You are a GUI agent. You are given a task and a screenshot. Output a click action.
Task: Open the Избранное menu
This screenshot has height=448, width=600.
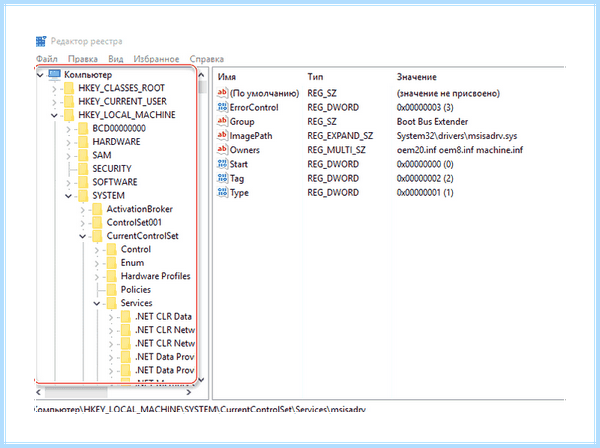point(156,59)
